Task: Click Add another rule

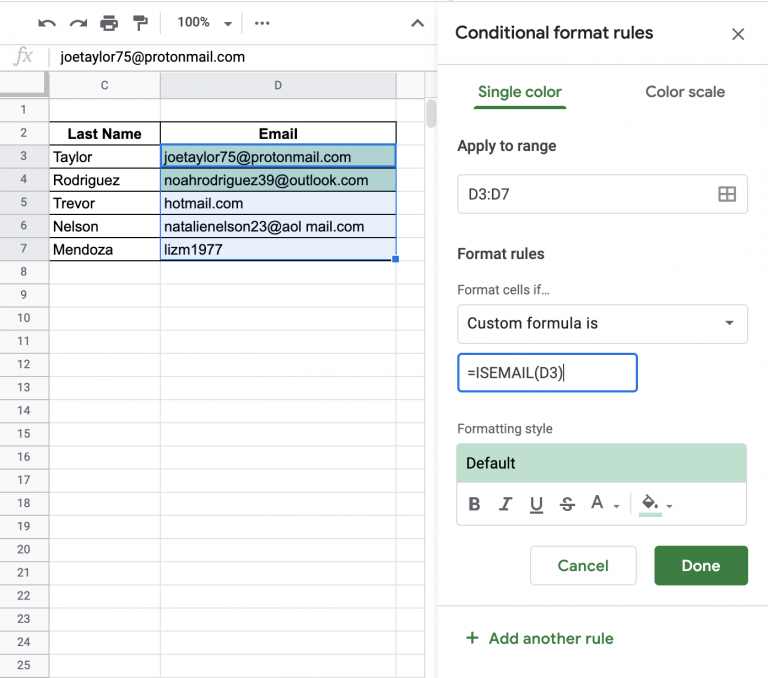Action: click(x=540, y=638)
